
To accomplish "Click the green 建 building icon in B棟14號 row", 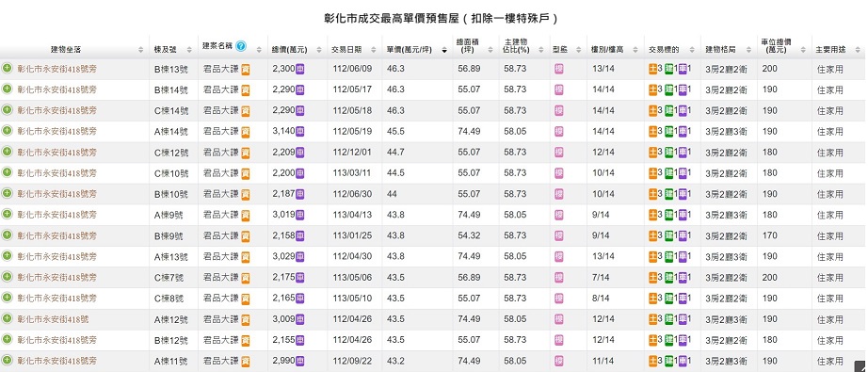I will [x=668, y=89].
